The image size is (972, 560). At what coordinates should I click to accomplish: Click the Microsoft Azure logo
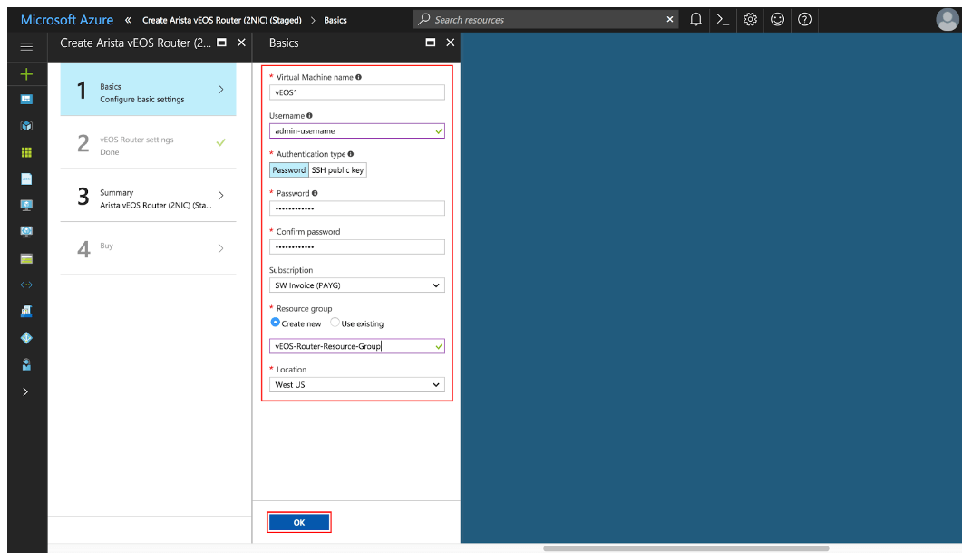(67, 20)
